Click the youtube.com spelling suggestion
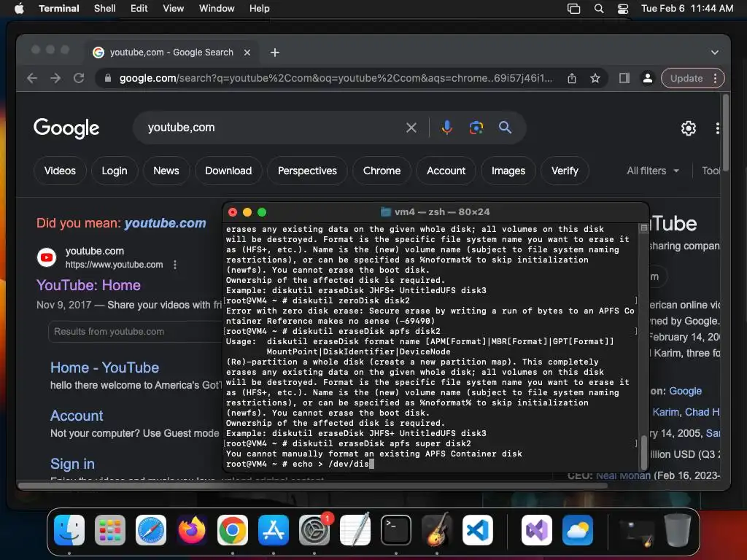This screenshot has width=747, height=560. click(166, 223)
